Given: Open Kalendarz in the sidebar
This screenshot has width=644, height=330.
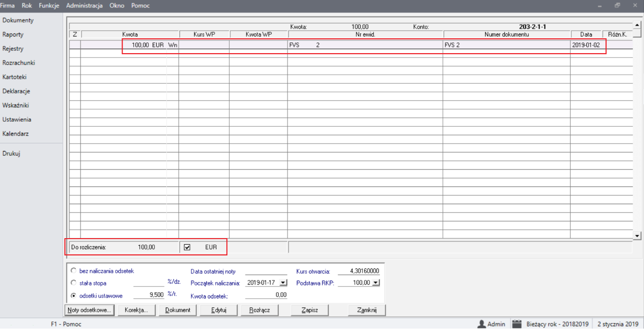Looking at the screenshot, I should 15,134.
